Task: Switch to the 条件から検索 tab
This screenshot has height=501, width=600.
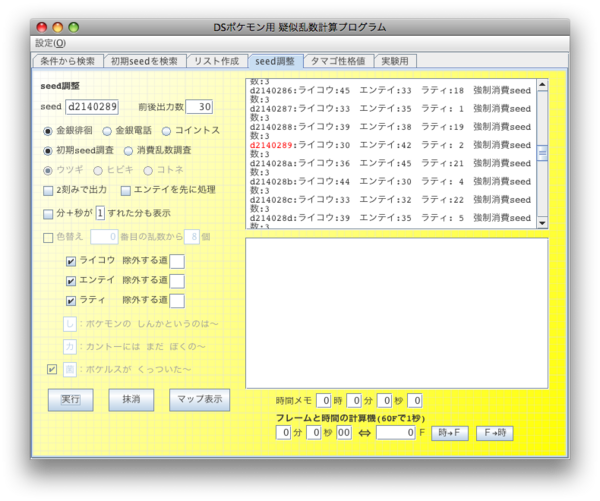Action: (68, 61)
